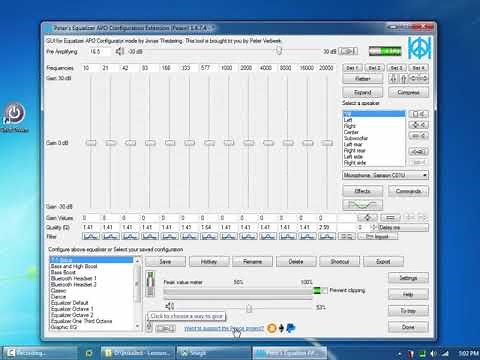This screenshot has height=360, width=480.
Task: Click the Rename button
Action: coord(252,262)
